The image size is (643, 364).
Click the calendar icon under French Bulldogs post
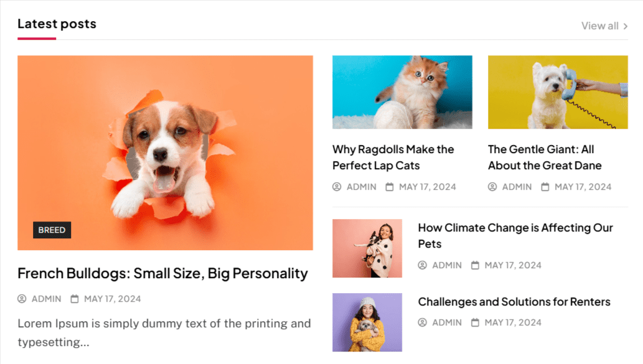(75, 299)
